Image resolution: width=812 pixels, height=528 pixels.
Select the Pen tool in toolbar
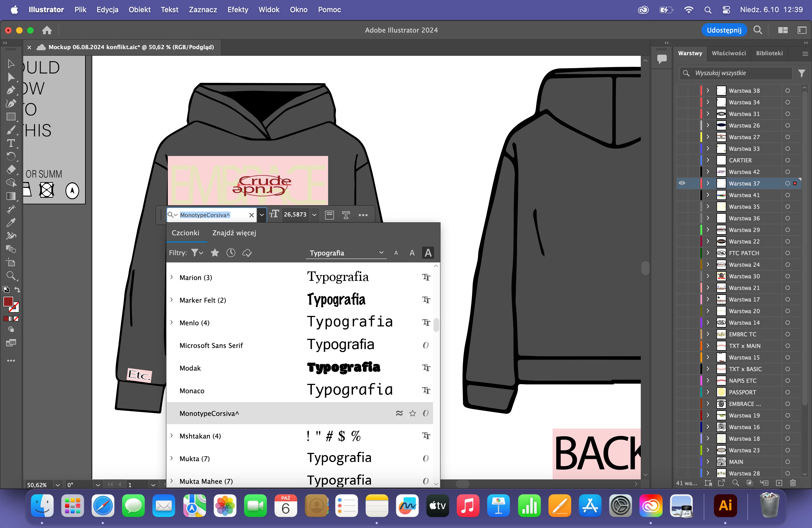10,90
